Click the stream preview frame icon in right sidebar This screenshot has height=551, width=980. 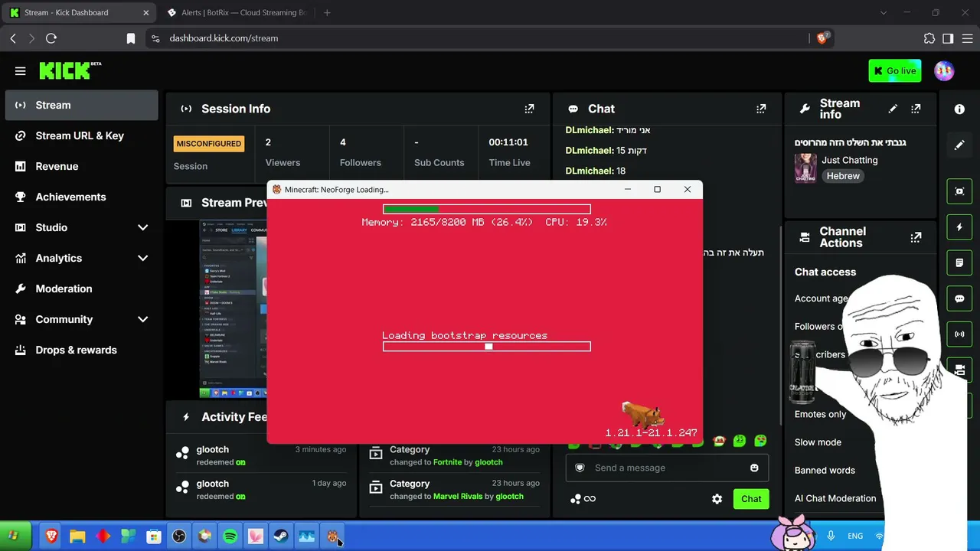pyautogui.click(x=959, y=191)
